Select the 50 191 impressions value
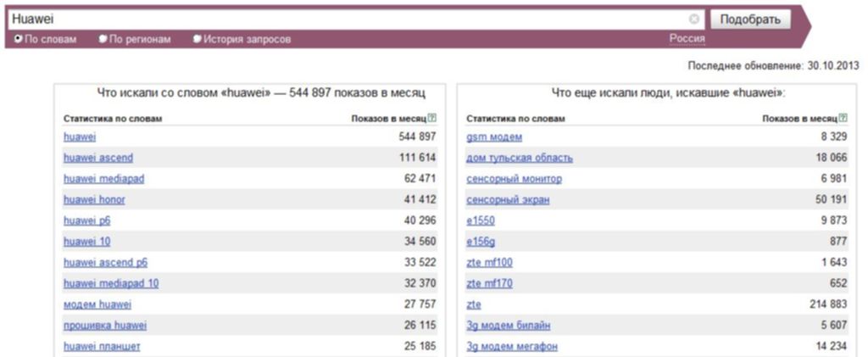Viewport: 868px width, 357px height. [x=831, y=200]
